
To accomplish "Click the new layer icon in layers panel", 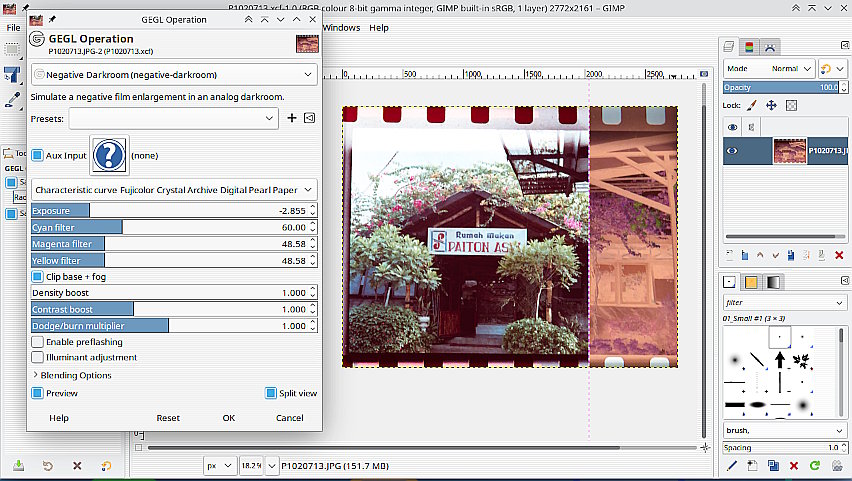I will point(729,255).
